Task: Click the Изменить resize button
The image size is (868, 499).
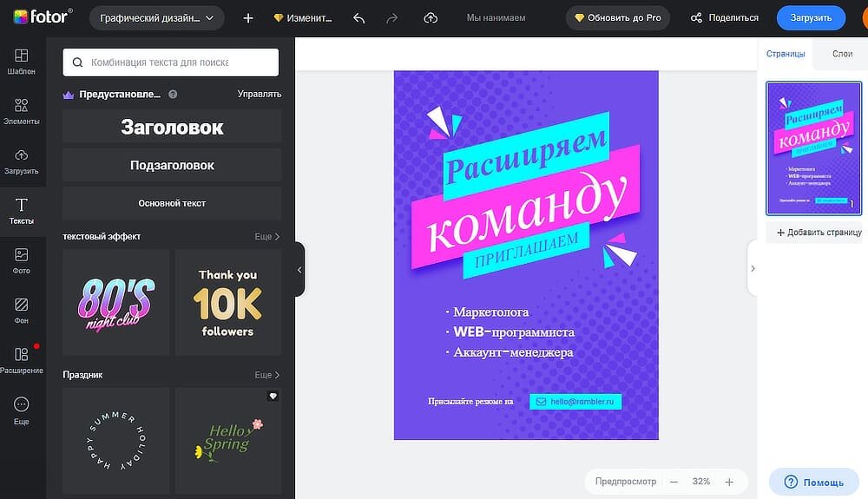Action: pyautogui.click(x=303, y=17)
